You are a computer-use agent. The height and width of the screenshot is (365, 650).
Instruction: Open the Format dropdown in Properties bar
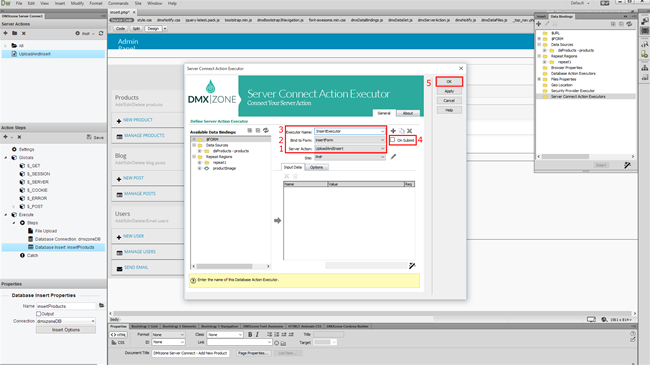click(x=168, y=334)
